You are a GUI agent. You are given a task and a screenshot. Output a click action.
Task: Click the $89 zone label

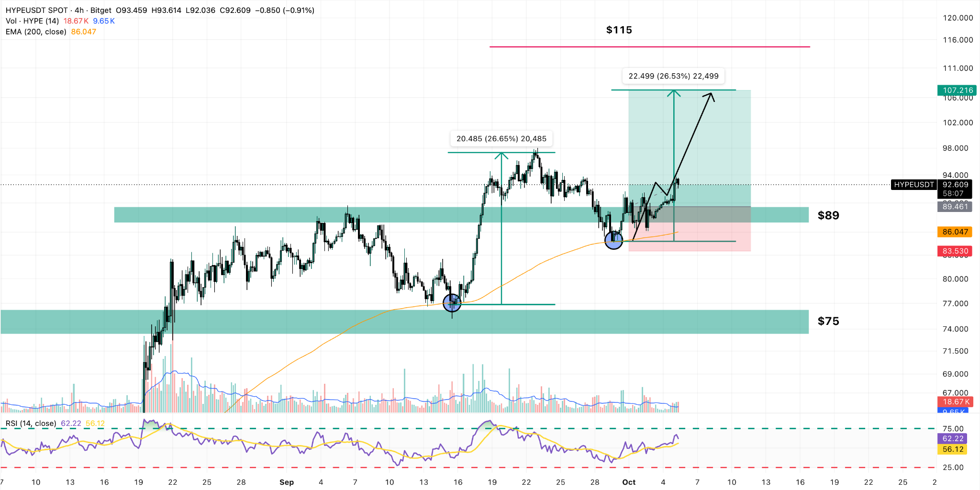coord(828,215)
